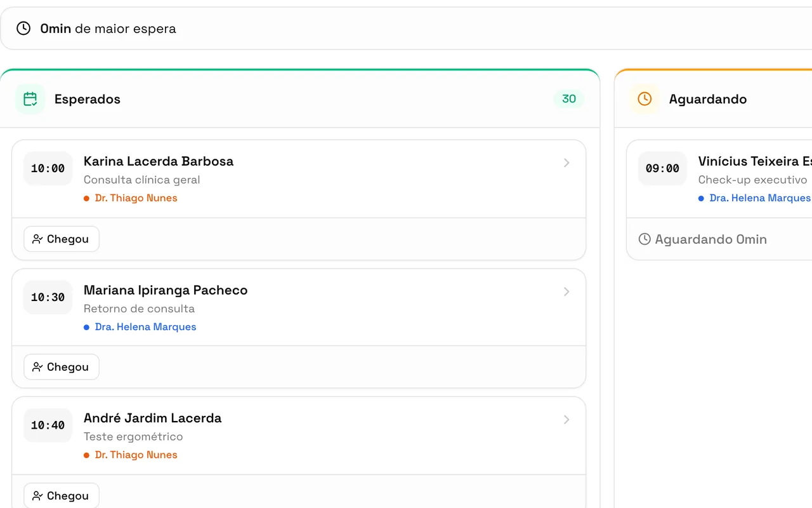This screenshot has width=812, height=508.
Task: Open Dra. Helena Marques under Mariana's appointment
Action: tap(145, 327)
